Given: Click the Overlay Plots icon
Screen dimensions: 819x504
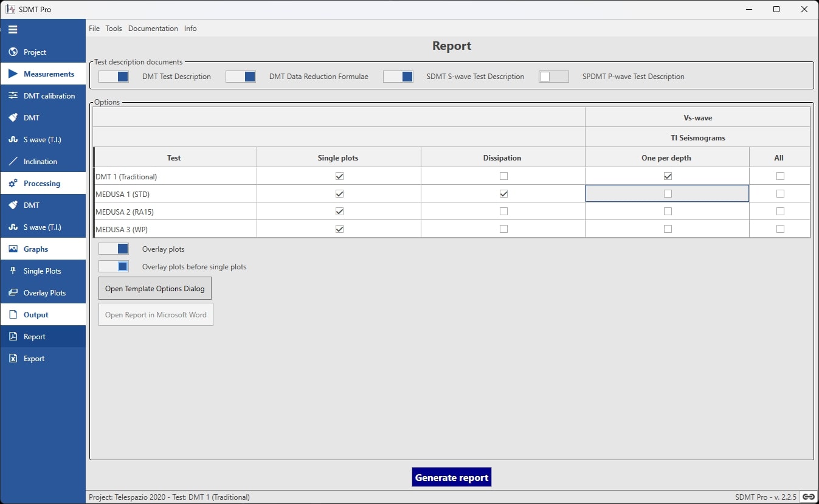Looking at the screenshot, I should [x=13, y=293].
